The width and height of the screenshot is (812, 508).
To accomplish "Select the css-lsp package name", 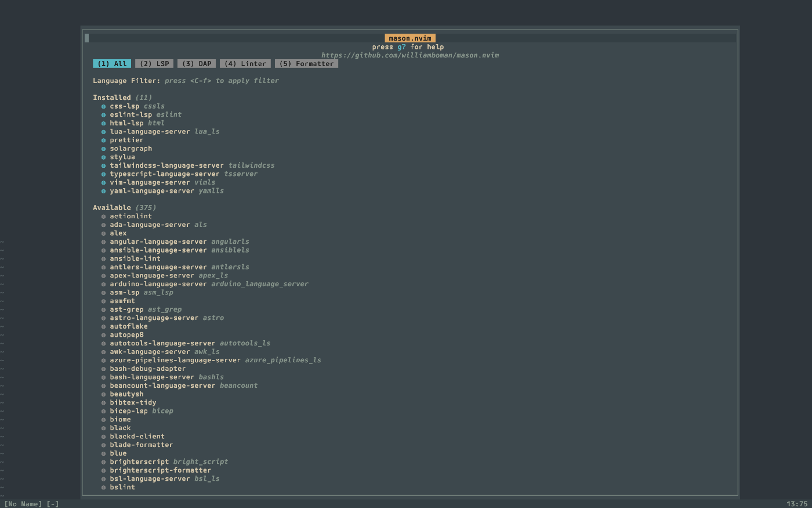I will pyautogui.click(x=125, y=106).
